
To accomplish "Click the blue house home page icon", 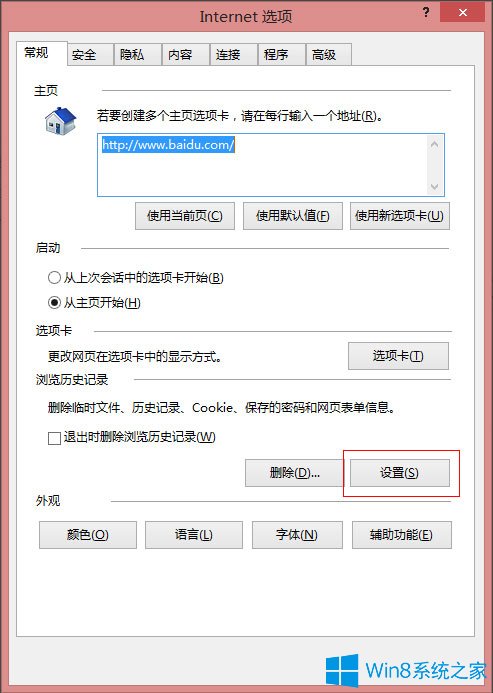I will pos(61,121).
